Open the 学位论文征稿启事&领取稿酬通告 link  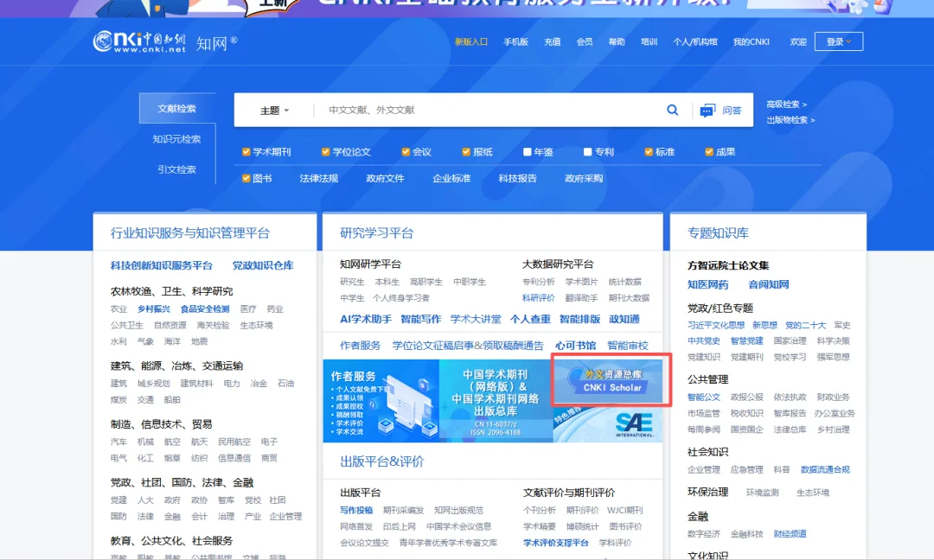tap(468, 345)
